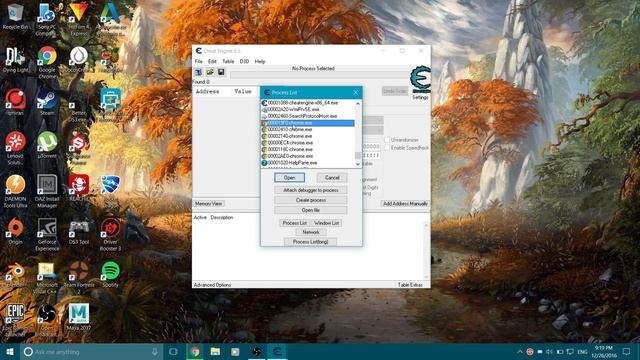Click the Open file button

coord(311,210)
